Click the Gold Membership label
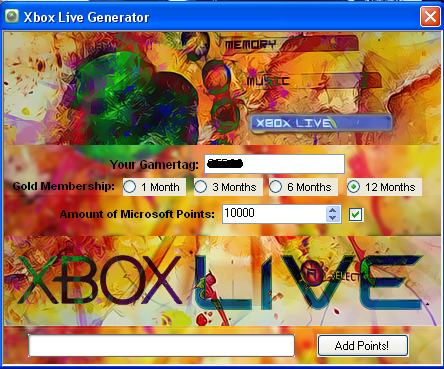 (x=64, y=186)
